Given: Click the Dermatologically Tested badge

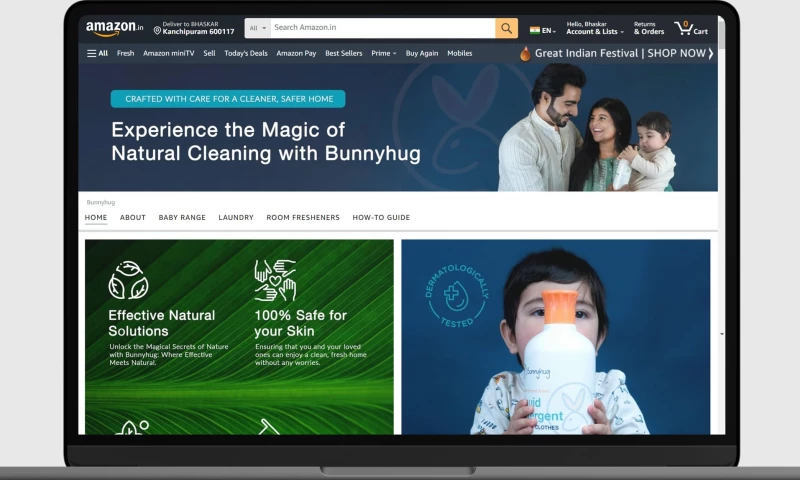Looking at the screenshot, I should tap(456, 296).
